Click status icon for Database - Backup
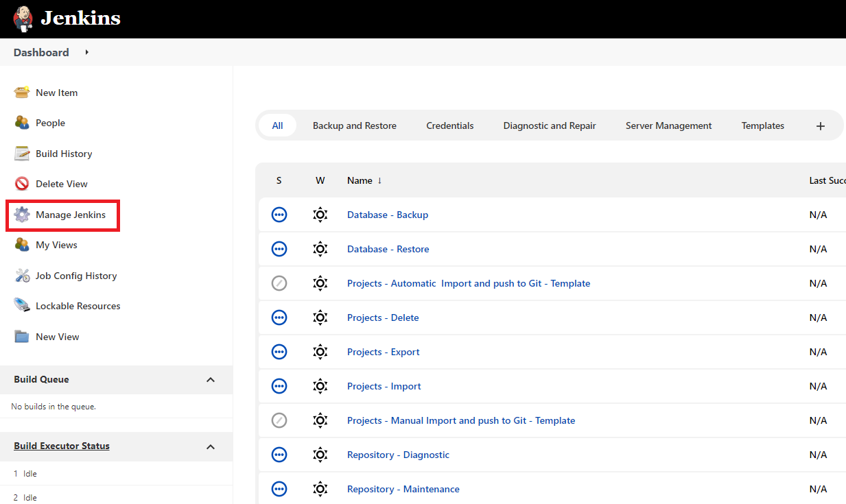The image size is (846, 504). [279, 215]
